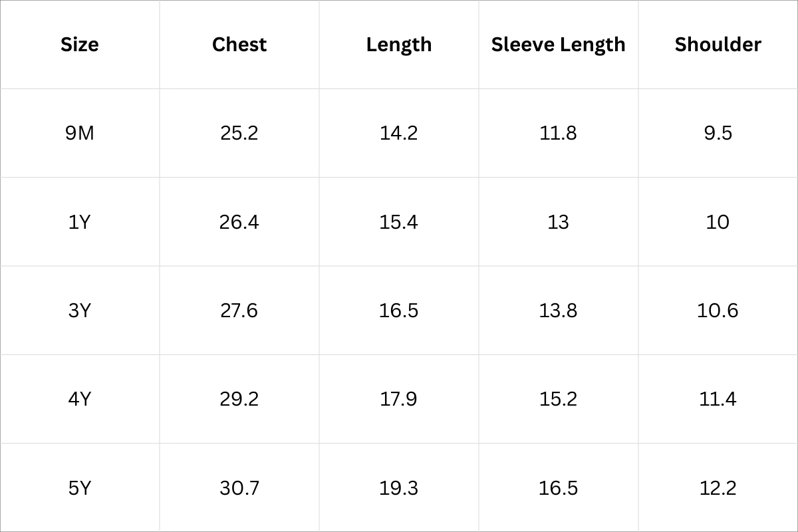Select the 5Y sleeve length cell 16.5
798x532 pixels.
click(x=559, y=488)
